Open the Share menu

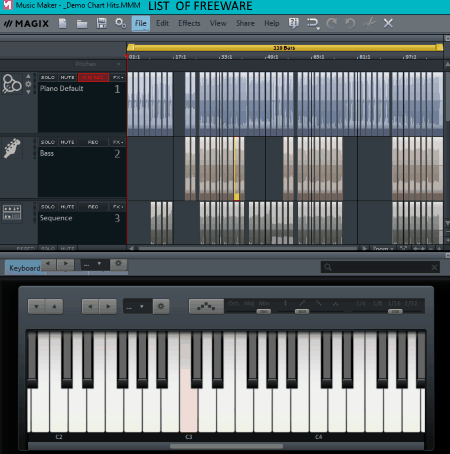pyautogui.click(x=245, y=23)
